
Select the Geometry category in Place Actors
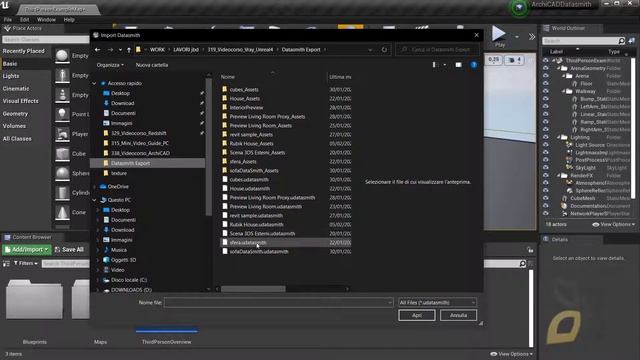pyautogui.click(x=16, y=114)
